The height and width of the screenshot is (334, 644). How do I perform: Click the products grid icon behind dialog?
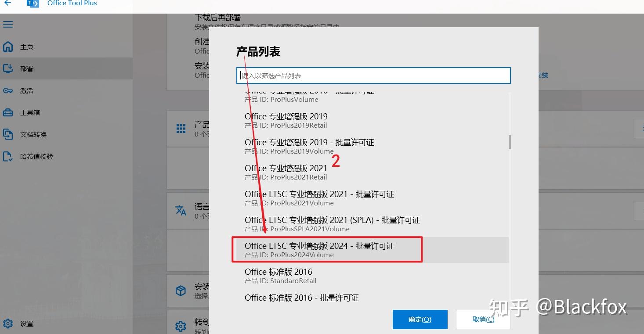click(x=181, y=129)
